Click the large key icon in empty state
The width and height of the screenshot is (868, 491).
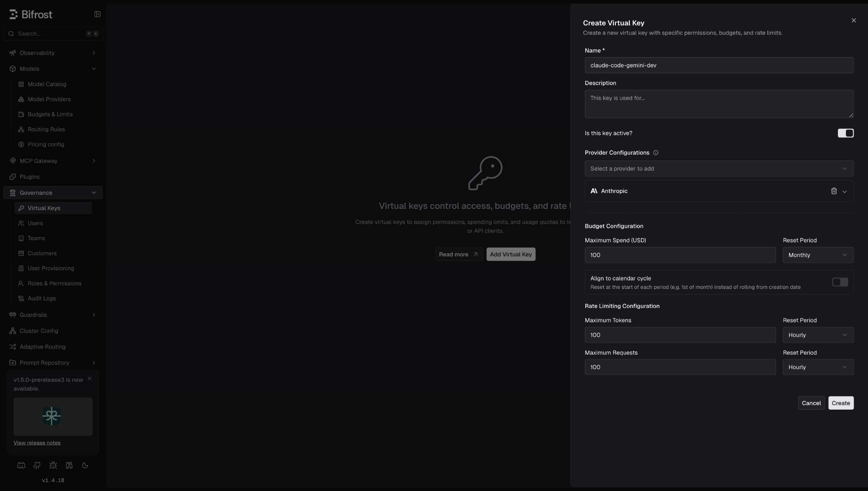tap(485, 173)
